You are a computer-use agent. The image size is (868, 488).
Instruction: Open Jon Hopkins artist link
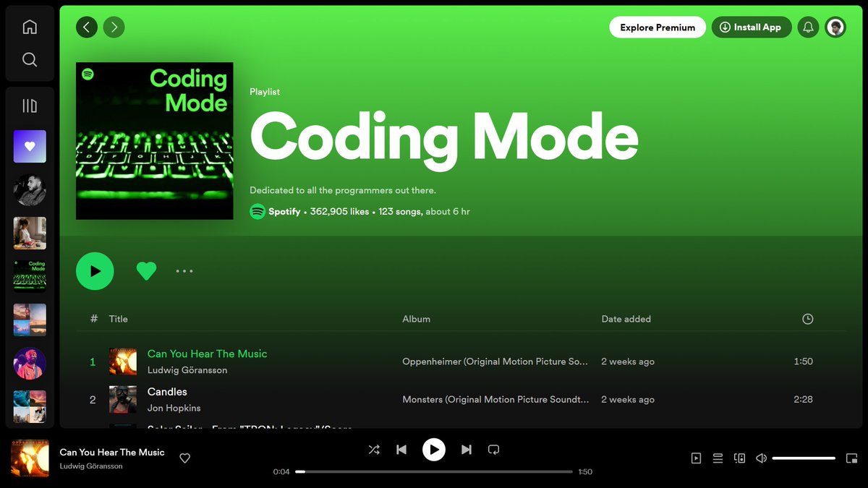pos(174,408)
